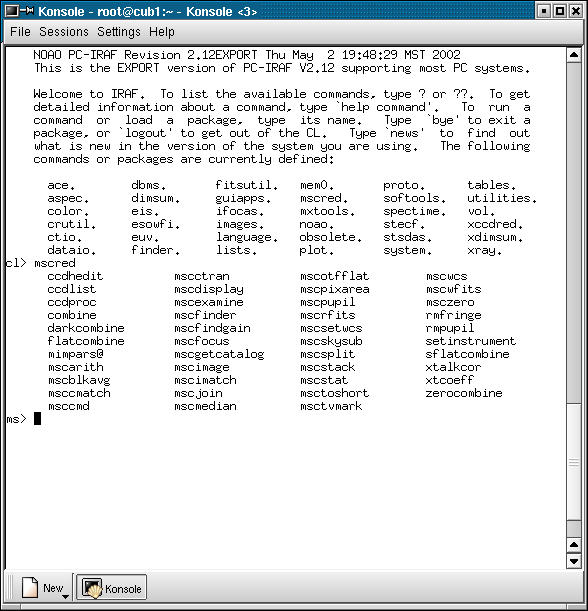Click the scrollbar down arrow at bottom
Image resolution: width=588 pixels, height=611 pixels.
coord(574,561)
